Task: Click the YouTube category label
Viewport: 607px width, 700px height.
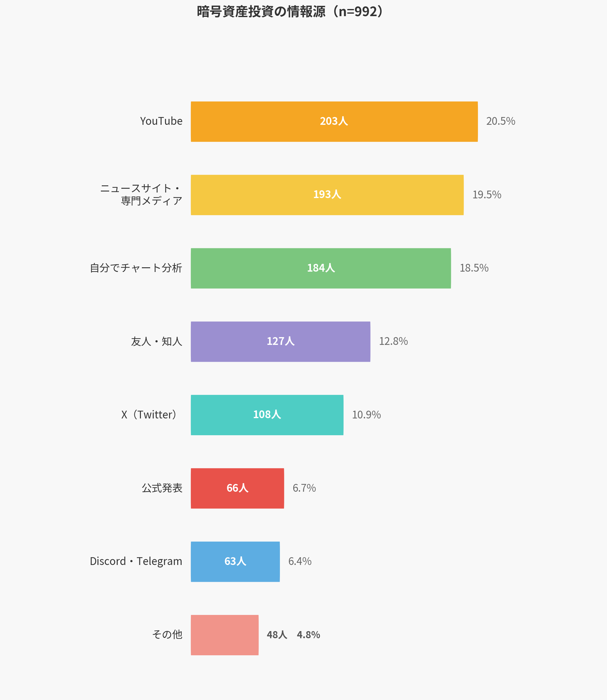Action: click(x=161, y=121)
